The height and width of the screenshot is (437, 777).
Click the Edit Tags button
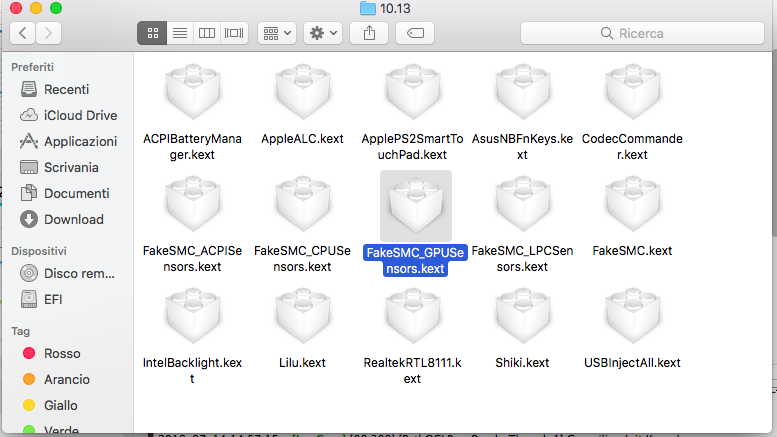[x=415, y=33]
